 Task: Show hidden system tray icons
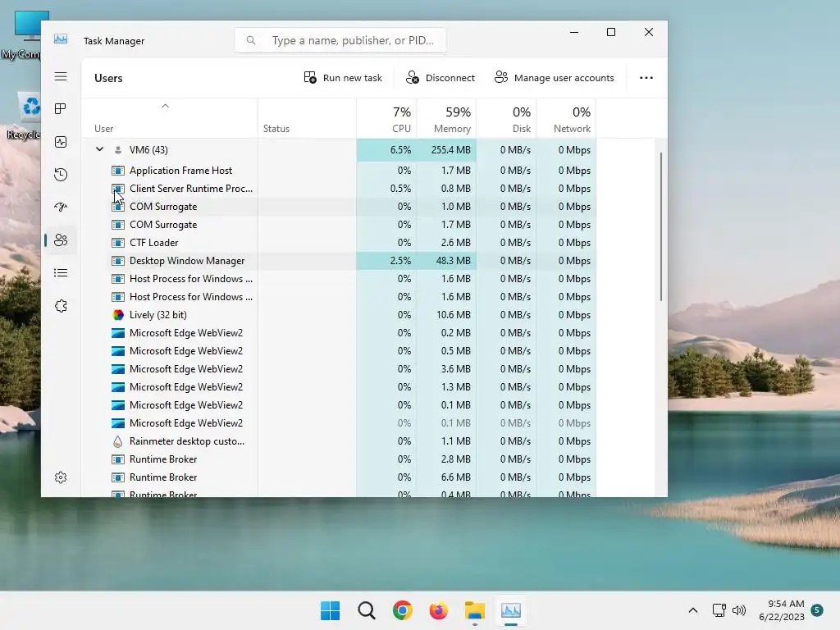(692, 610)
